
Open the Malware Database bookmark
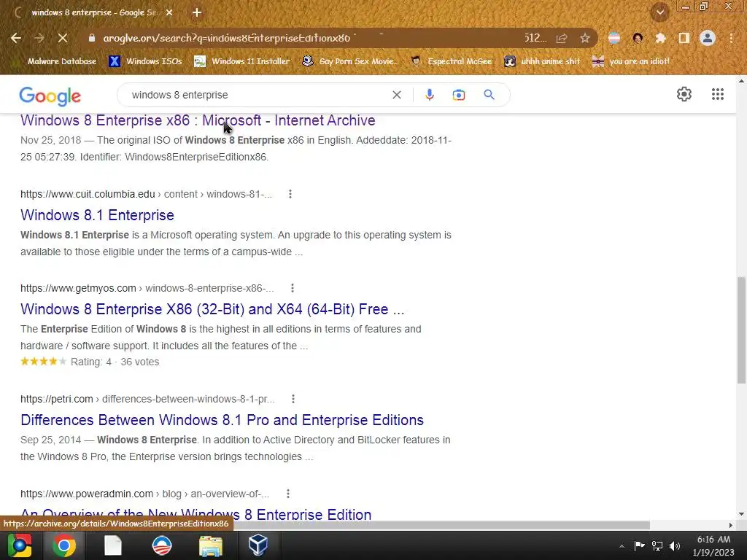pos(55,61)
